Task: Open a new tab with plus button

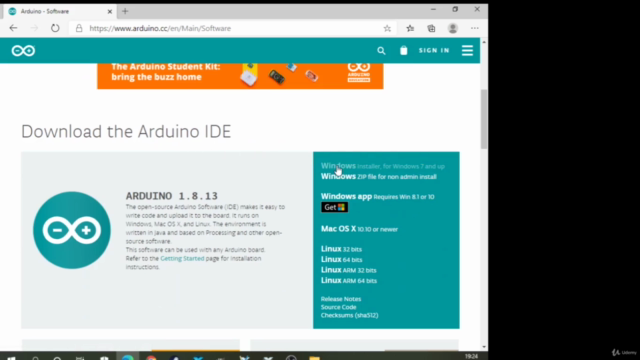Action: 125,11
